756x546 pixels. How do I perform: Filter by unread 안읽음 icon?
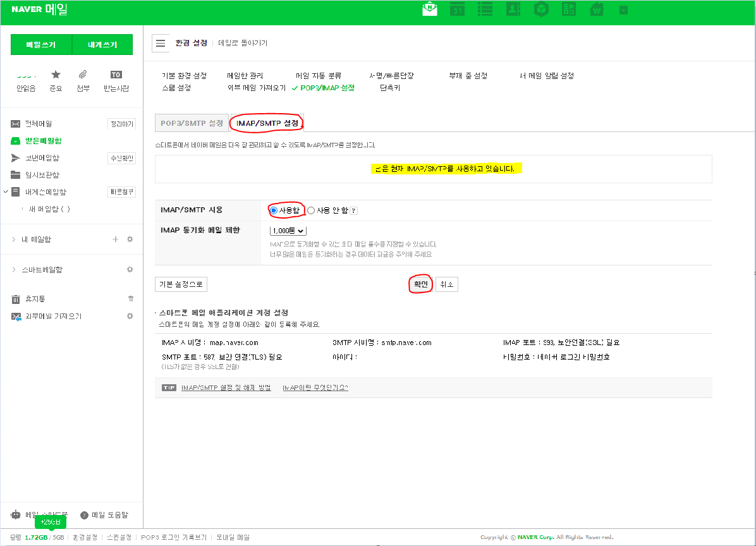26,82
